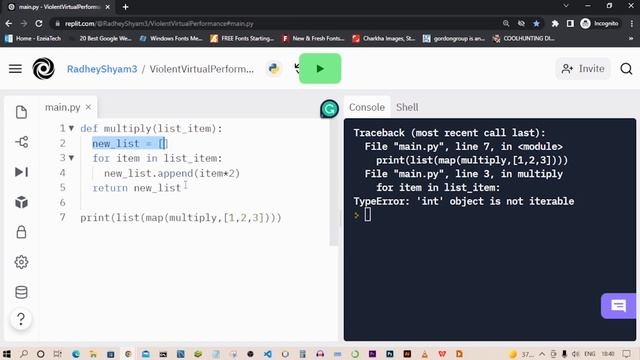Click the Help question mark icon

[21, 319]
